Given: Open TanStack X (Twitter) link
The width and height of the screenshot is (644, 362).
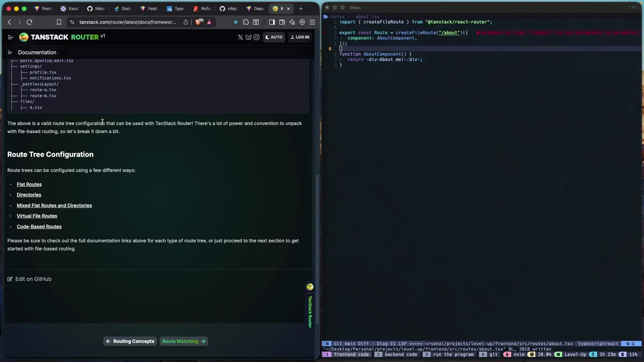Looking at the screenshot, I should (240, 37).
